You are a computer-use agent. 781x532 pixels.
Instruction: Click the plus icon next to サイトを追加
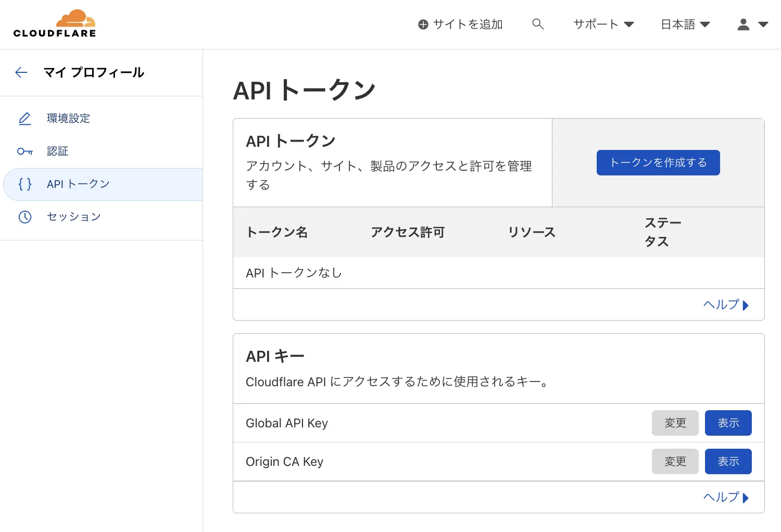423,24
